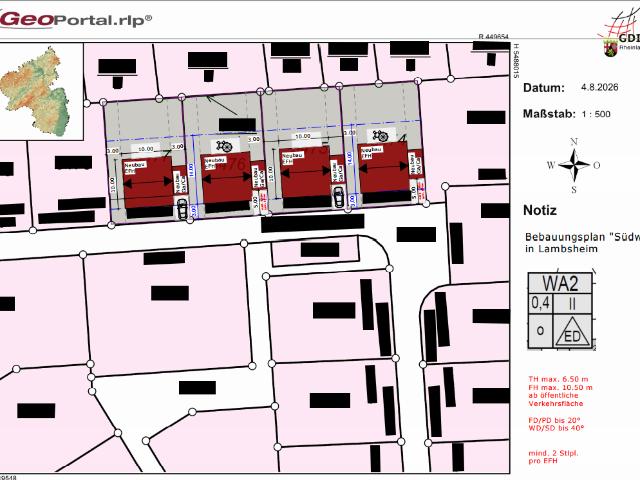Viewport: 640px width, 480px height.
Task: Click the red 'TH max. 6.50 m' note
Action: (x=558, y=379)
